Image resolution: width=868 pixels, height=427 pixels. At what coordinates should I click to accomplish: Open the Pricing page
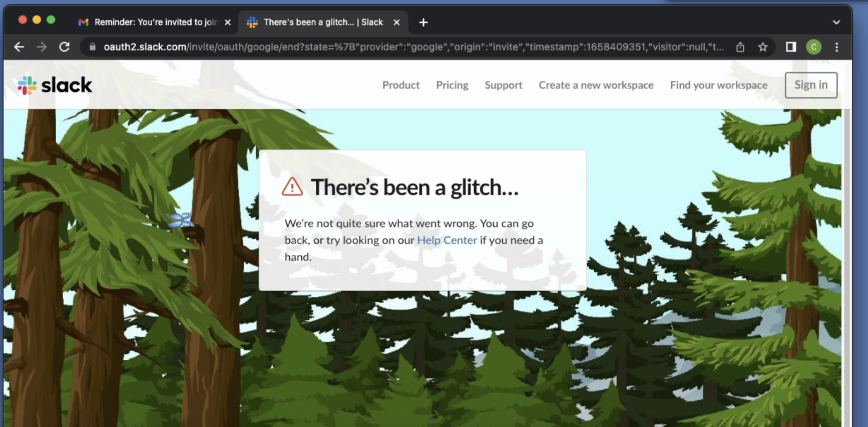click(452, 85)
